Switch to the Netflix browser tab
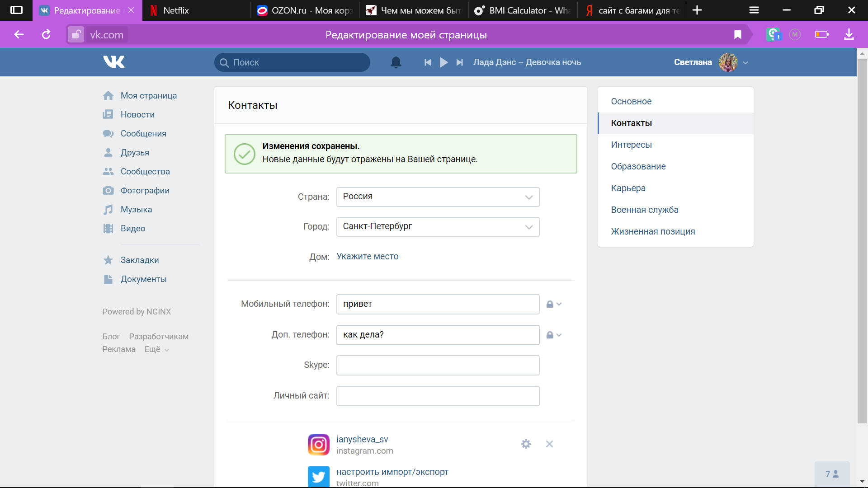Screen dimensions: 868x488 [176, 10]
